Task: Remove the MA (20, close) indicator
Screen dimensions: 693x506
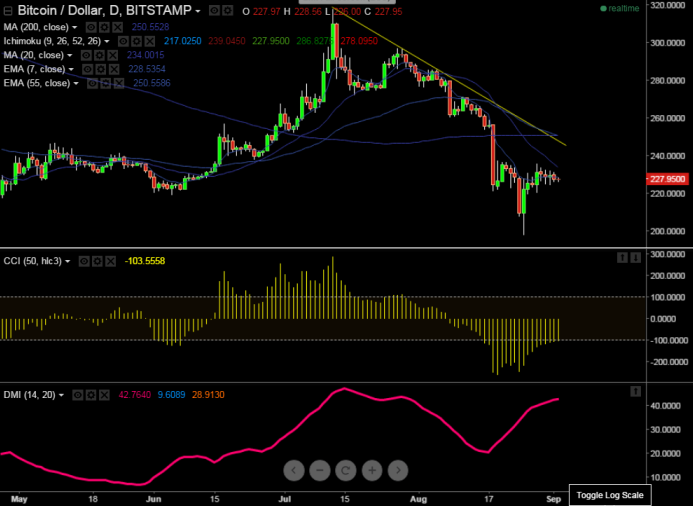Action: point(113,55)
